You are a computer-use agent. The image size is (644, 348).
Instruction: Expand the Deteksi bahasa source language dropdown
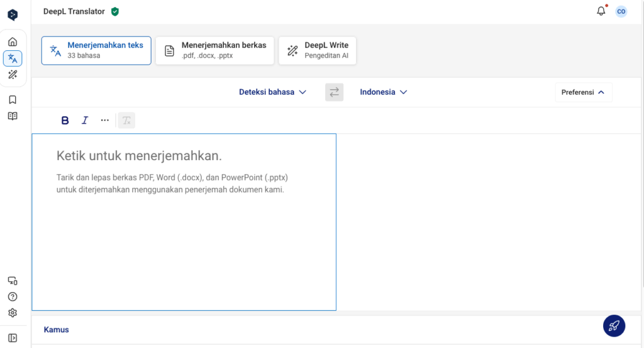[272, 92]
